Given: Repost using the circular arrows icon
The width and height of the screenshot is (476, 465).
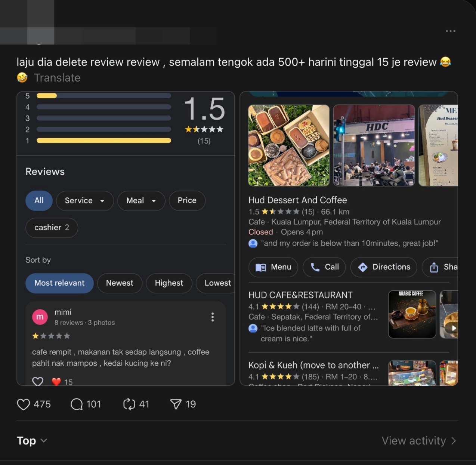Looking at the screenshot, I should (129, 404).
